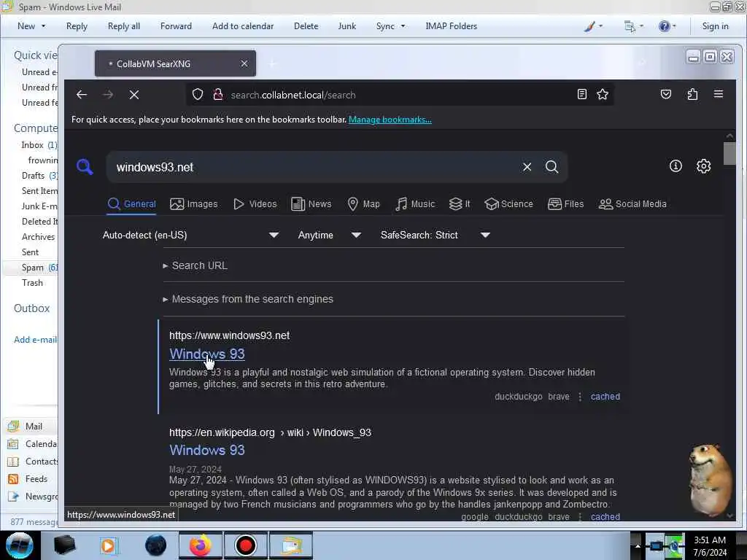This screenshot has height=560, width=747.
Task: Open Firefox hamburger application menu
Action: point(719,94)
